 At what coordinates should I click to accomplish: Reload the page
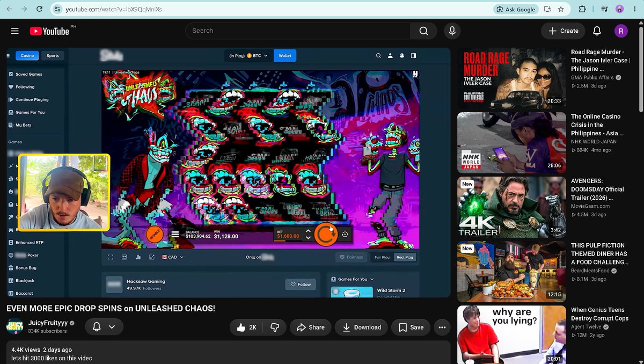40,9
